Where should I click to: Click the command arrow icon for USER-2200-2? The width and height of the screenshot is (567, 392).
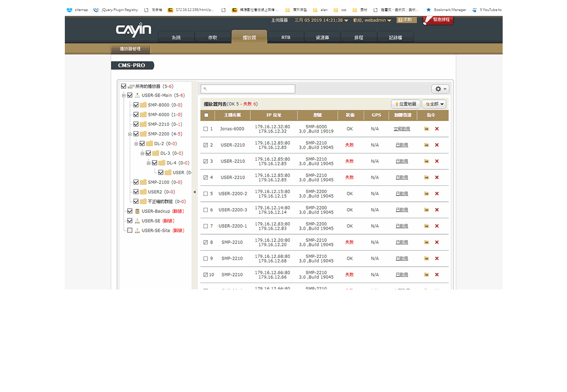click(426, 194)
